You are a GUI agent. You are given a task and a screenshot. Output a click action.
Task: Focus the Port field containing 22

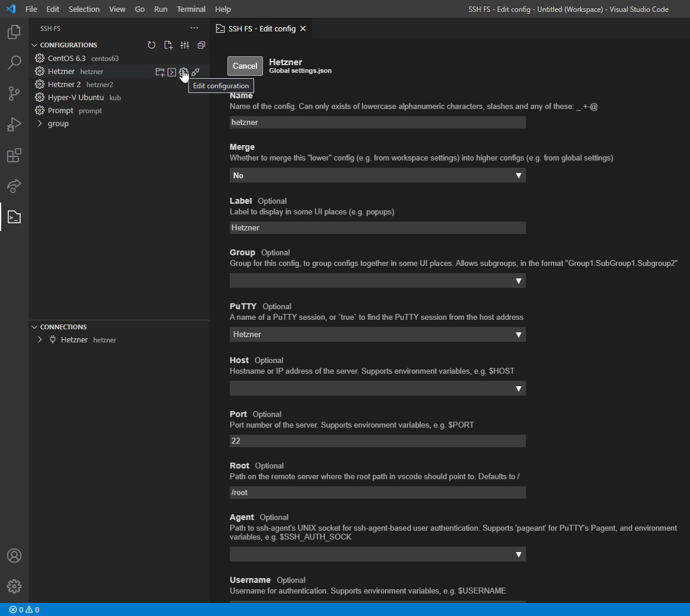[377, 441]
